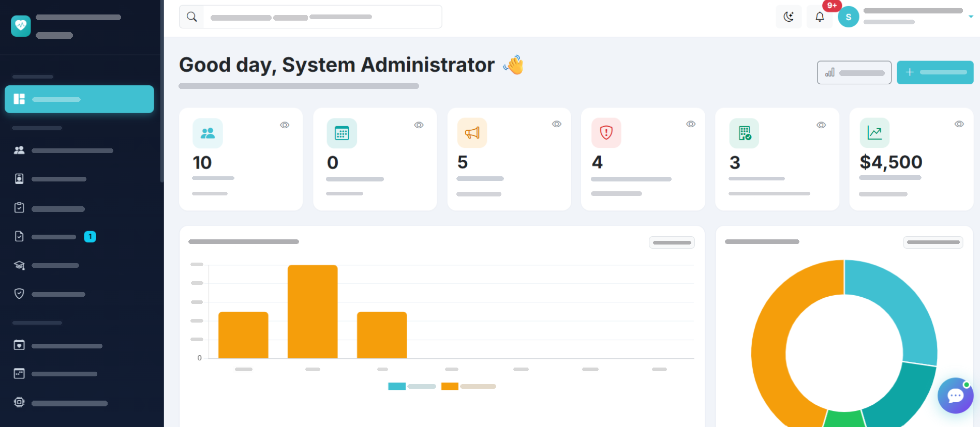The height and width of the screenshot is (427, 980).
Task: Click the orange legend swatch below bar chart
Action: point(450,386)
